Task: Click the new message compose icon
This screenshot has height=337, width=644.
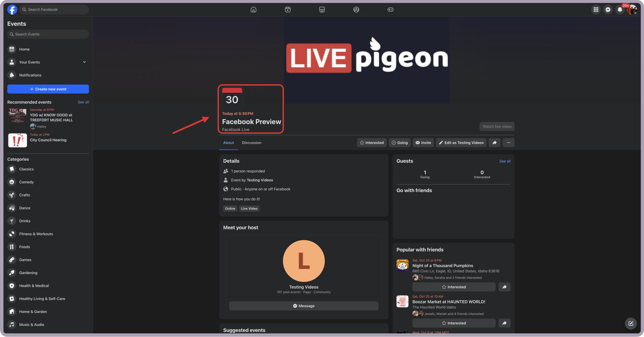Action: click(631, 324)
